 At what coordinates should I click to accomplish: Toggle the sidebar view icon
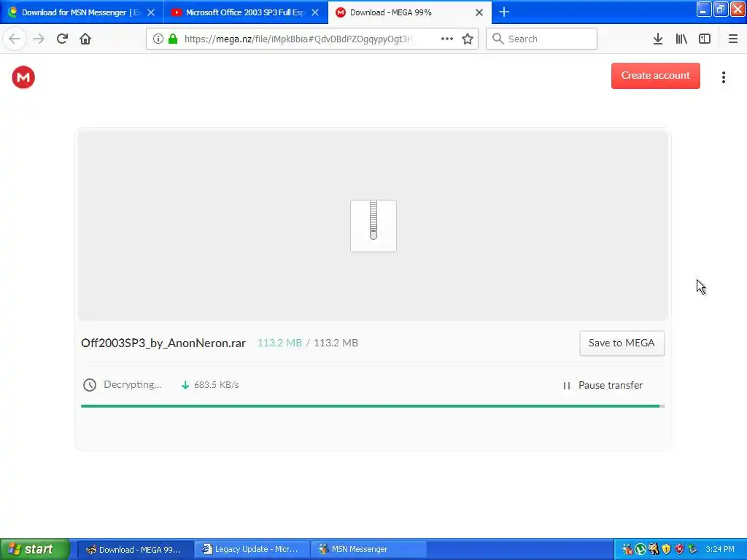(705, 39)
